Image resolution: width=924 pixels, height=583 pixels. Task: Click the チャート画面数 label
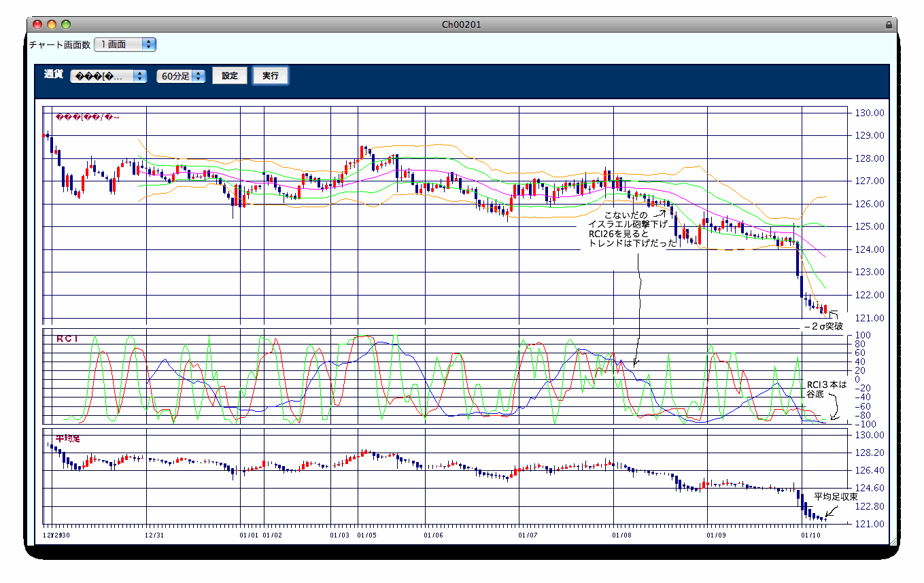60,45
